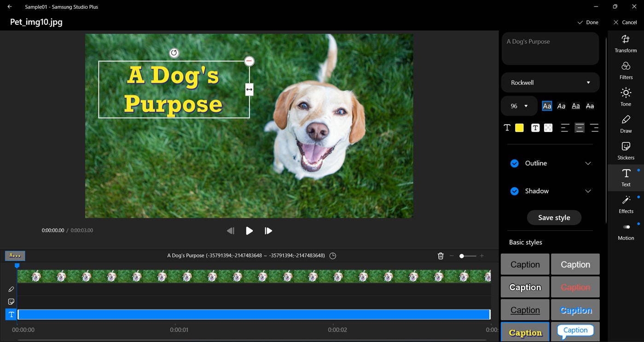Confirm edits with the Done button
This screenshot has height=342, width=644.
tap(588, 22)
